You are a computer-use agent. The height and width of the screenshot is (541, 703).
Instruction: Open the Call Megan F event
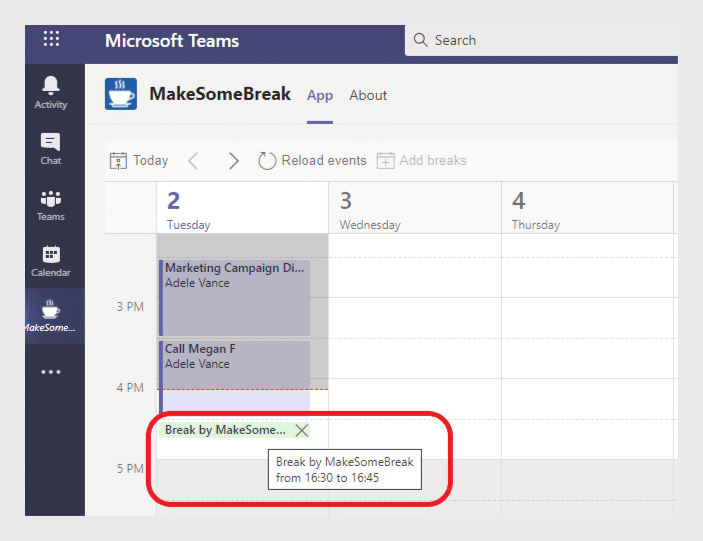coord(234,377)
